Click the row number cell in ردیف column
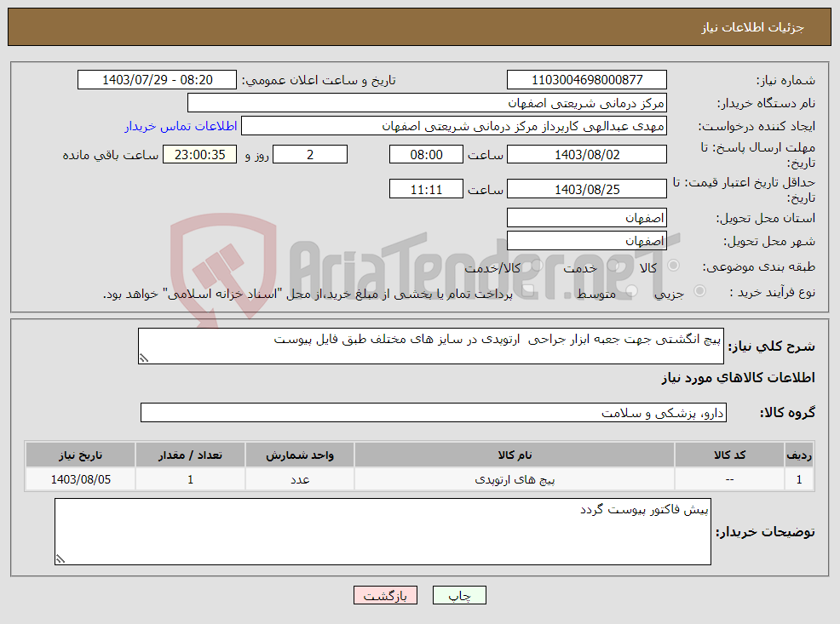 pyautogui.click(x=799, y=479)
